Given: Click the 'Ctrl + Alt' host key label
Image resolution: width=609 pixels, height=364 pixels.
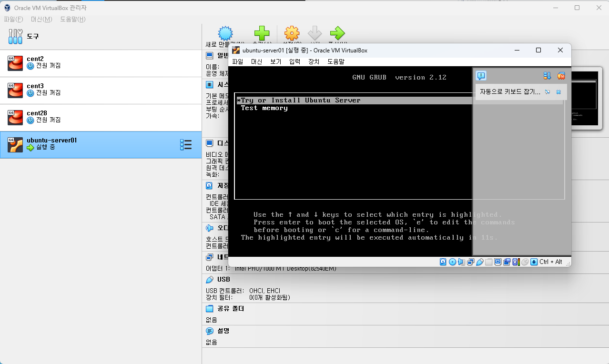Looking at the screenshot, I should pyautogui.click(x=551, y=262).
